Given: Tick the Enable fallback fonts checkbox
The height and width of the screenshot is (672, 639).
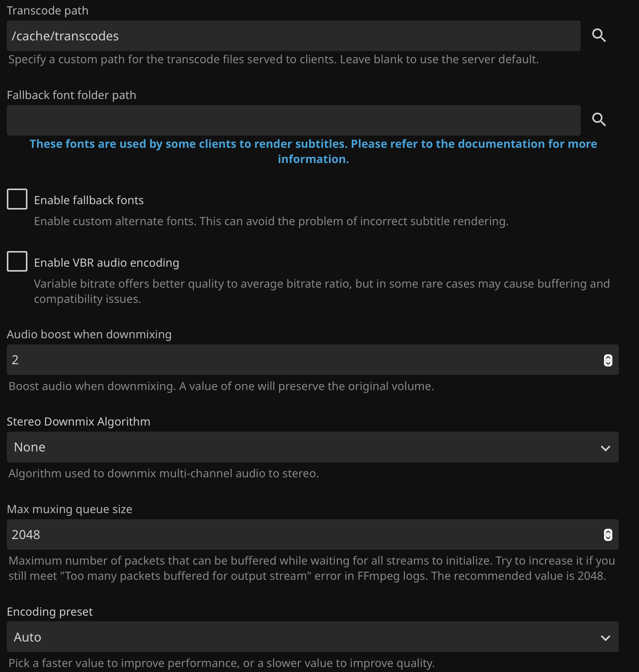Looking at the screenshot, I should (17, 199).
